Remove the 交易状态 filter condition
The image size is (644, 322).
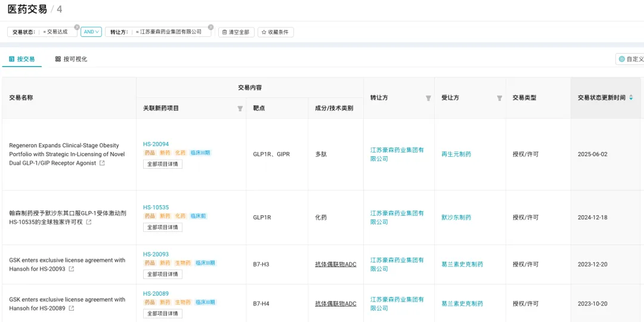76,27
